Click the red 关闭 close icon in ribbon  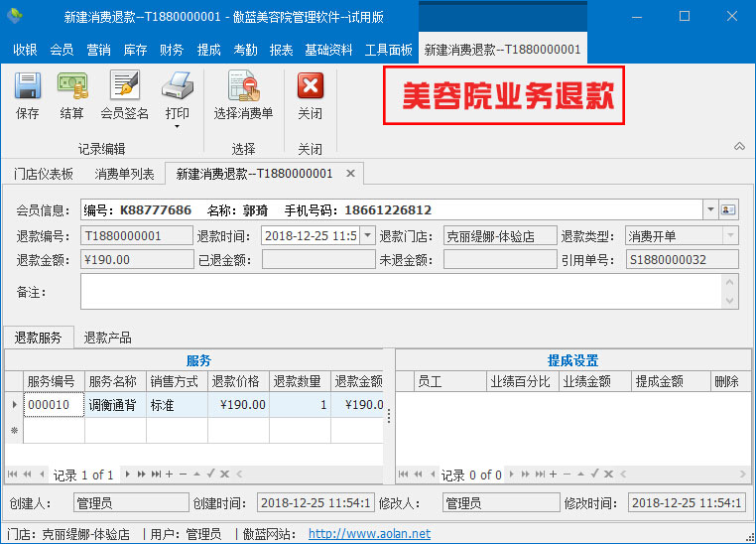coord(310,87)
